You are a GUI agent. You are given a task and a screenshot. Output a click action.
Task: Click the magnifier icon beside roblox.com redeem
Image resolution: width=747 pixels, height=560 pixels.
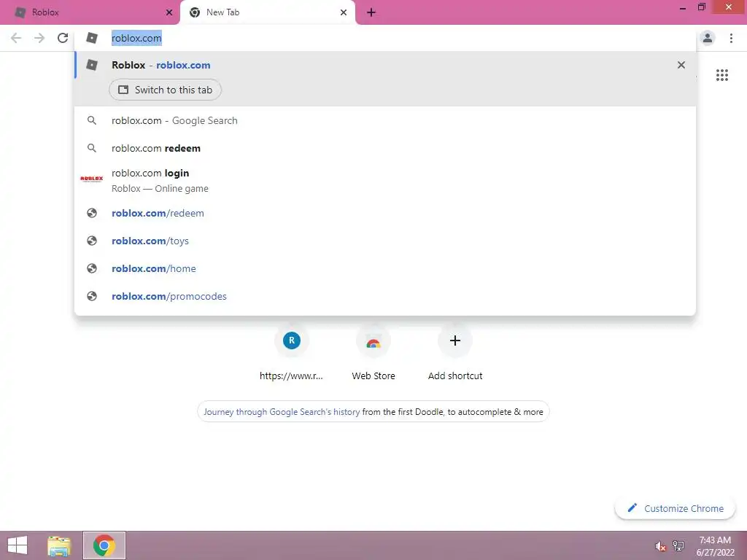tap(92, 148)
